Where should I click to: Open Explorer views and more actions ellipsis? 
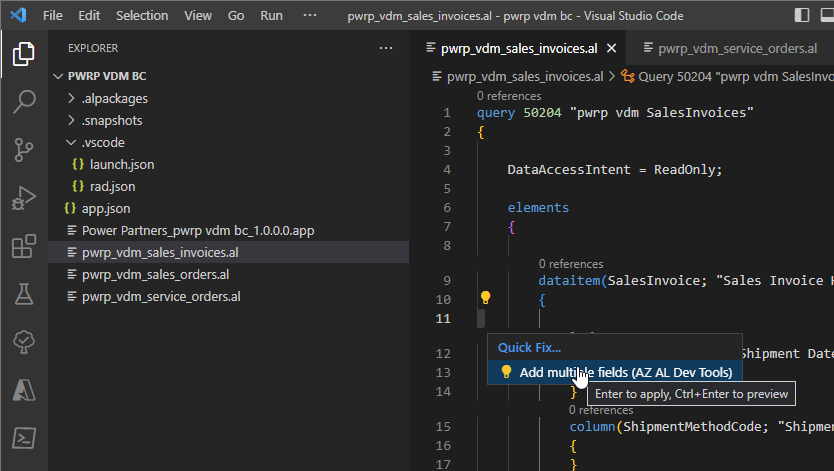[386, 48]
